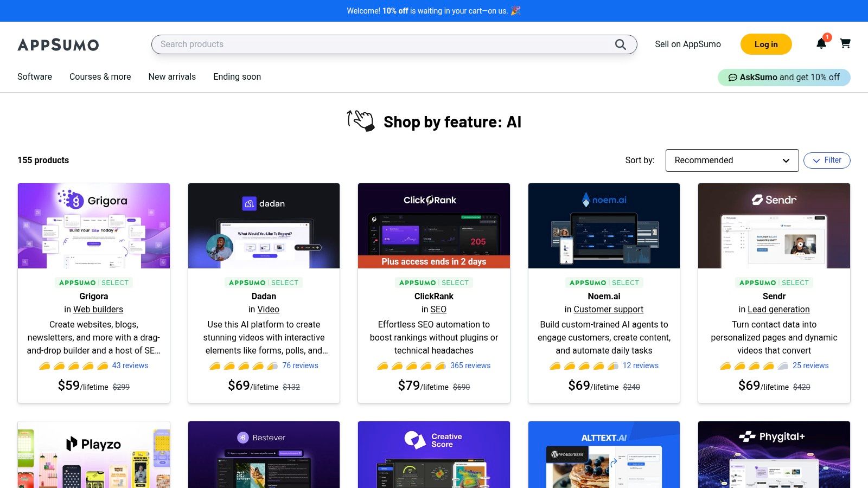Click the 155 products count
Viewport: 868px width, 488px height.
[x=43, y=160]
